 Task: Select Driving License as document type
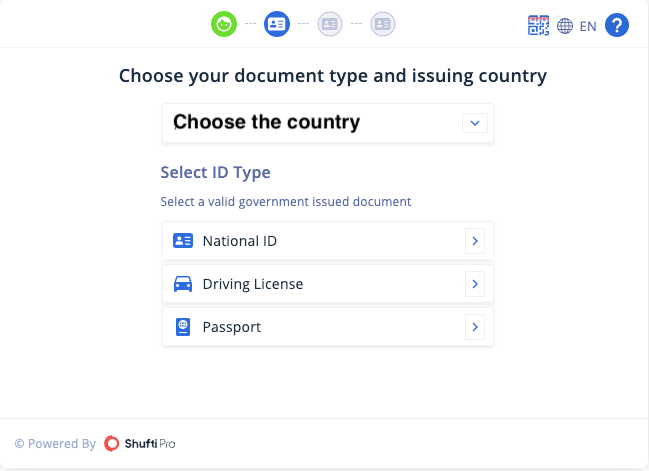point(328,284)
